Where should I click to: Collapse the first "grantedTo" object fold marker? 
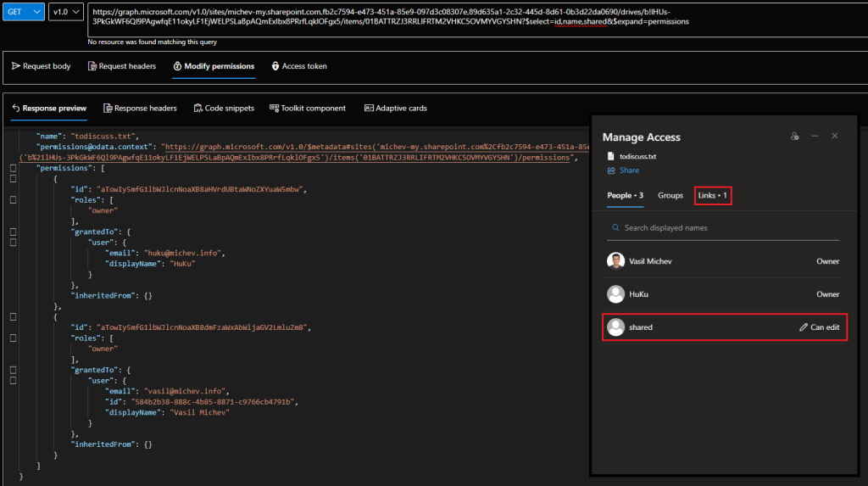click(13, 231)
